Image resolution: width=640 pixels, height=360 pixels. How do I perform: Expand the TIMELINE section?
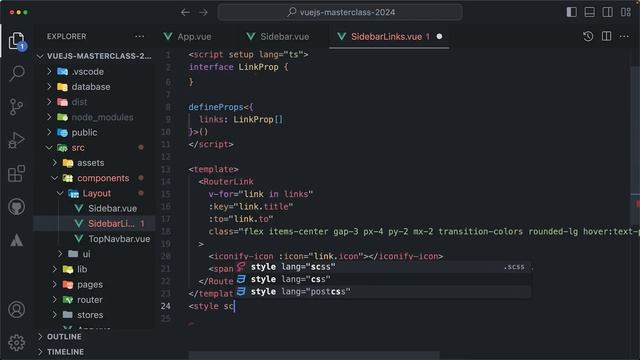click(95, 352)
